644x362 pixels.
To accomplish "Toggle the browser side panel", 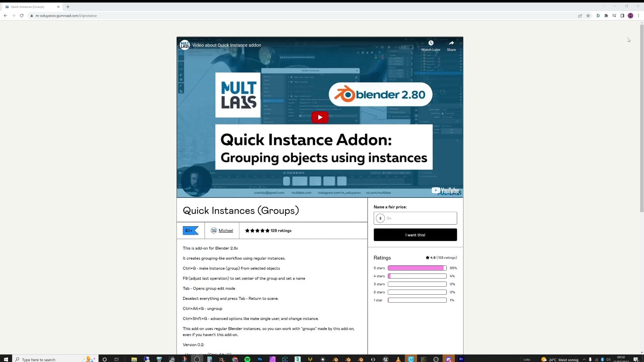I will click(622, 16).
